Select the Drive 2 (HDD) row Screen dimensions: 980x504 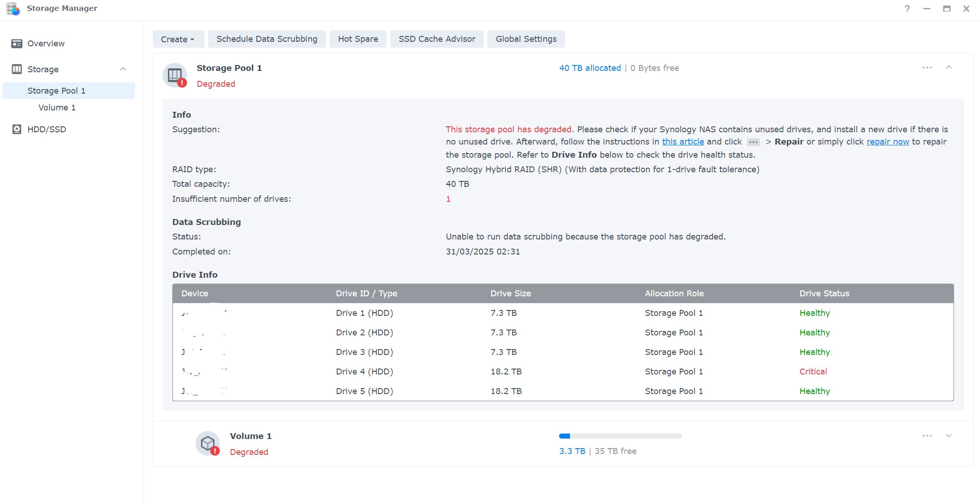(x=563, y=333)
